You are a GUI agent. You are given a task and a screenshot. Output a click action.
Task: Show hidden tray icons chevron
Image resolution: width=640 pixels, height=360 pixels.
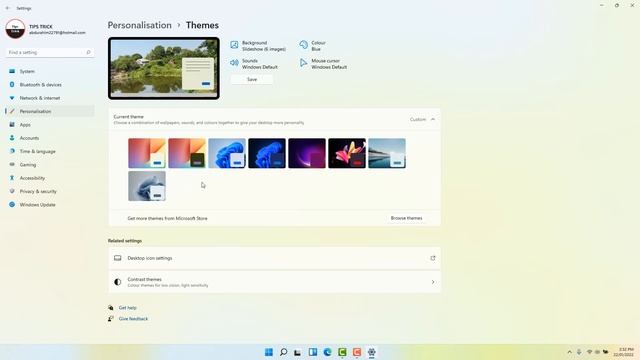(x=569, y=352)
